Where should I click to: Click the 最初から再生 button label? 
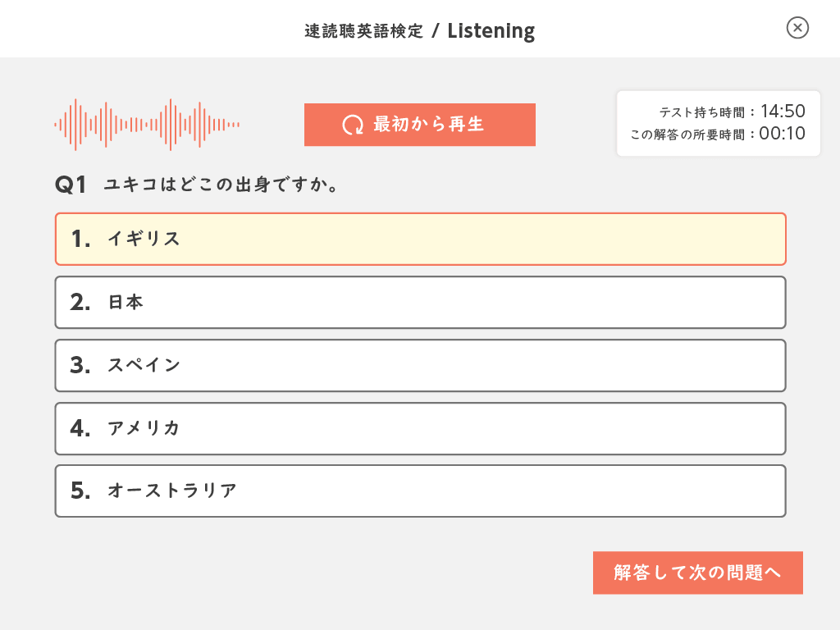pyautogui.click(x=428, y=125)
